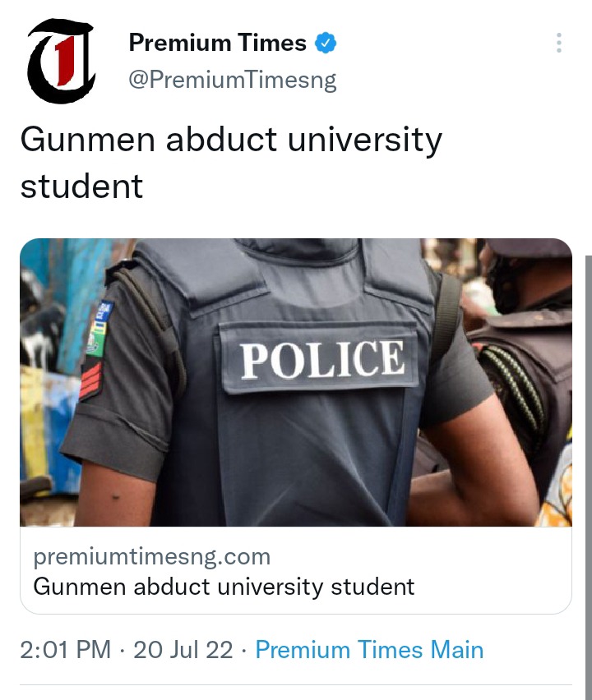Image resolution: width=592 pixels, height=700 pixels.
Task: Click the 20 Jul 22 date
Action: pyautogui.click(x=183, y=650)
